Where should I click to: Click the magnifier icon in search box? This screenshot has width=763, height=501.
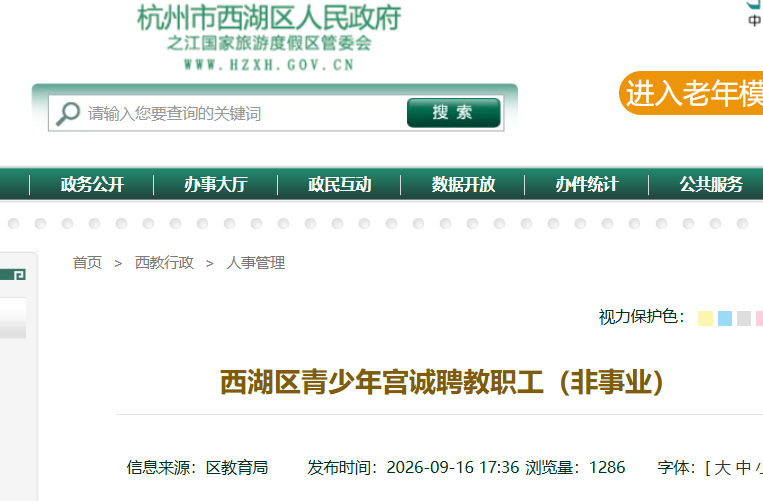(68, 114)
